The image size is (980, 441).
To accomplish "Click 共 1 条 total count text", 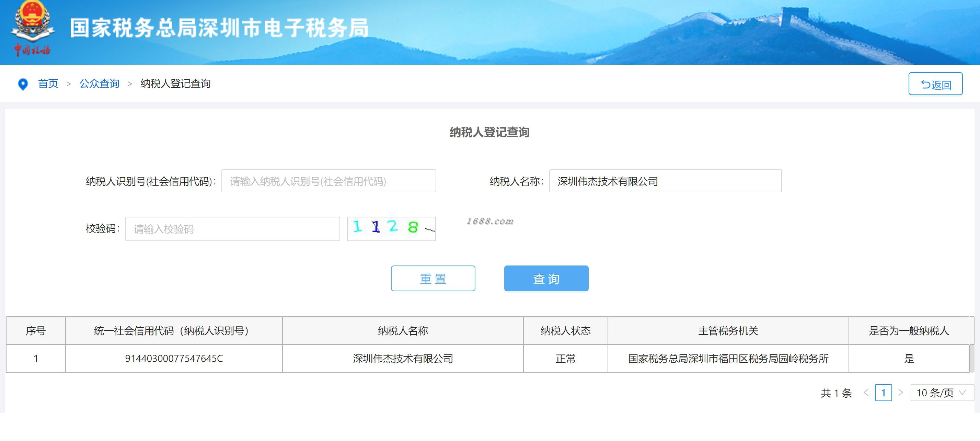I will tap(836, 393).
